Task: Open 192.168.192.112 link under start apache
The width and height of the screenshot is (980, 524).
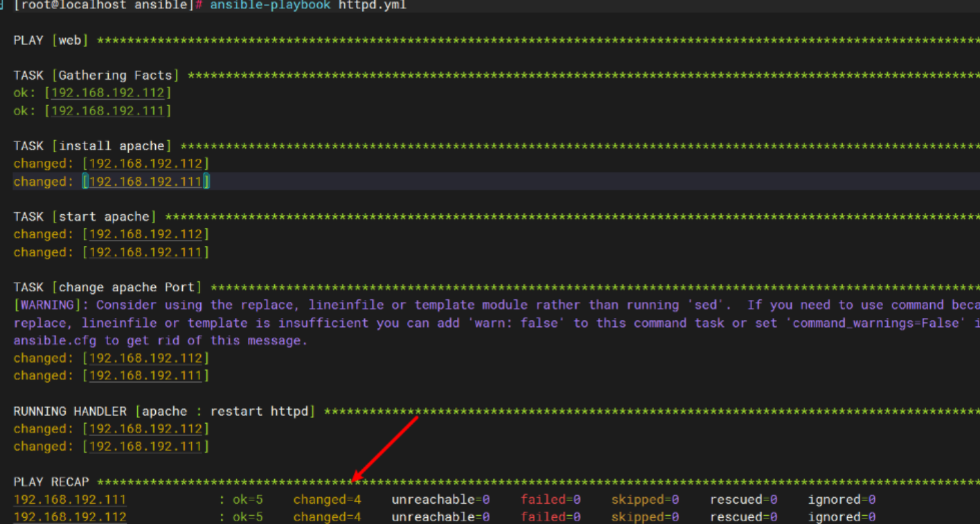Action: 145,234
